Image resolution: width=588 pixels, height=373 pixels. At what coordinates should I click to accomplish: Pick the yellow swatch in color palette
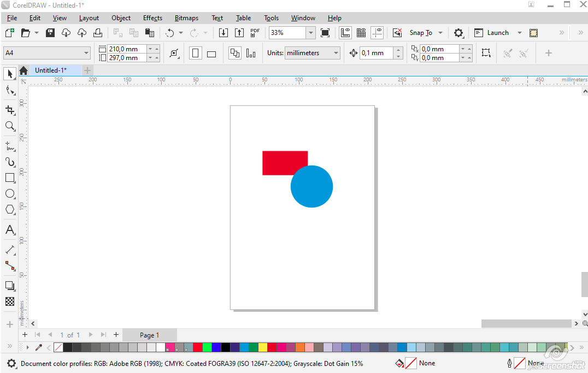(x=262, y=347)
